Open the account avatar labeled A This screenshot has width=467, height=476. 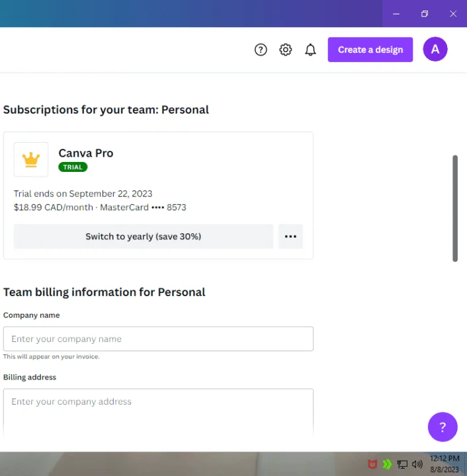tap(435, 49)
